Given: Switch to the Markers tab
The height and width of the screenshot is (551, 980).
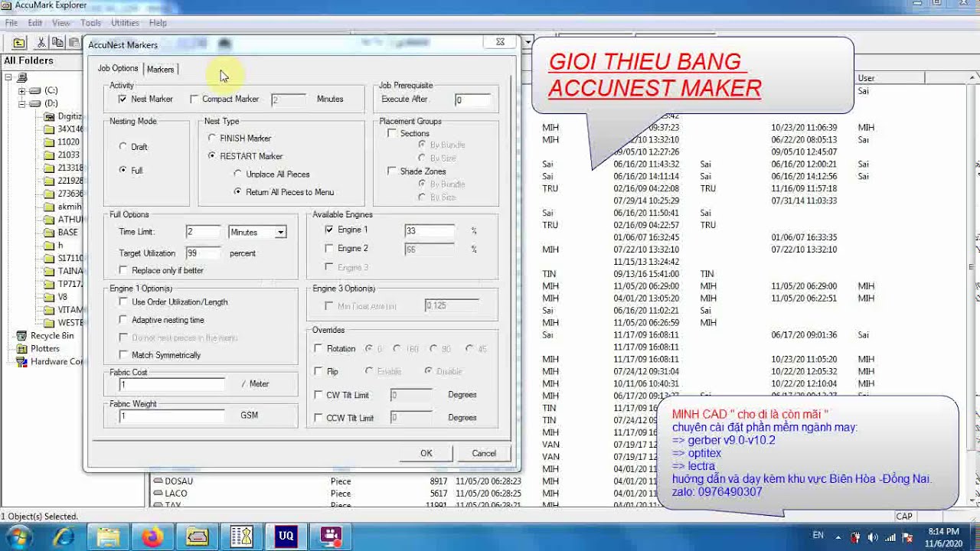Looking at the screenshot, I should tap(160, 69).
